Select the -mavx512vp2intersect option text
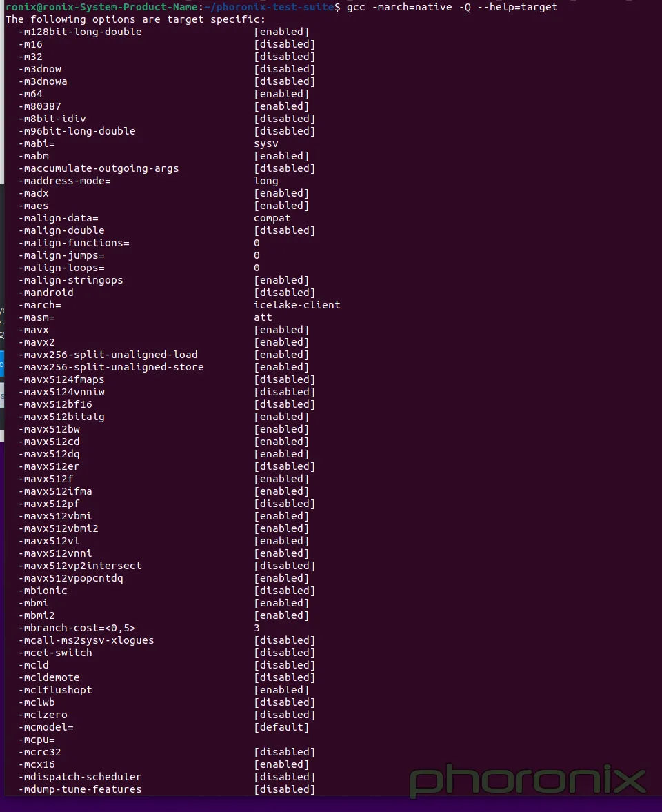 click(x=80, y=566)
